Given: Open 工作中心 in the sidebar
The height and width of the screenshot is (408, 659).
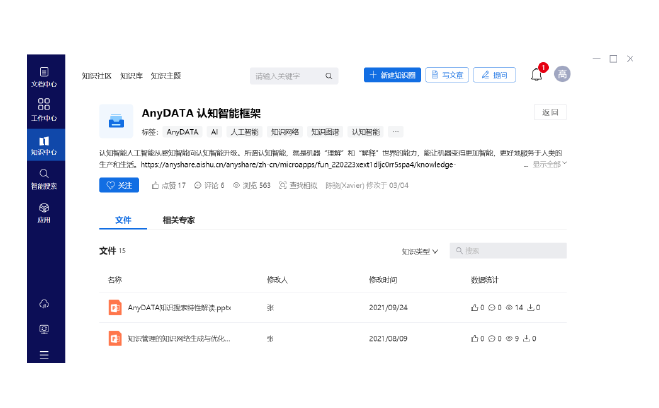Looking at the screenshot, I should 44,110.
